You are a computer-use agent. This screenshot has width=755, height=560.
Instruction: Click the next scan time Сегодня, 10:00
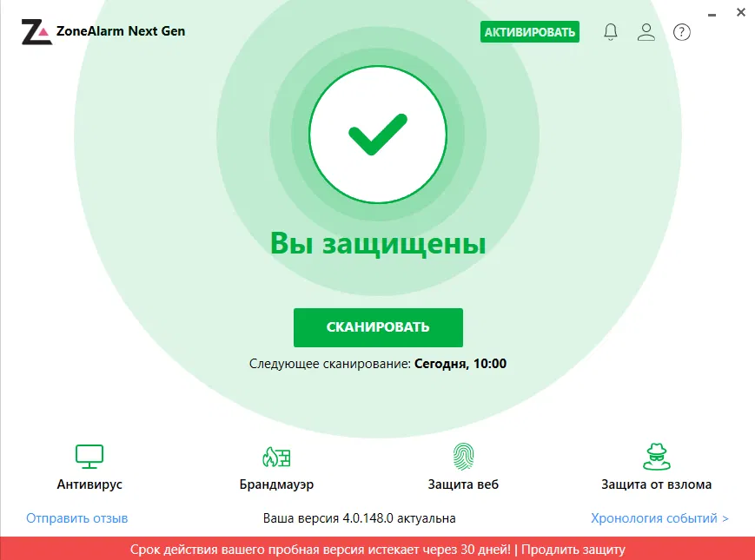[x=460, y=363]
